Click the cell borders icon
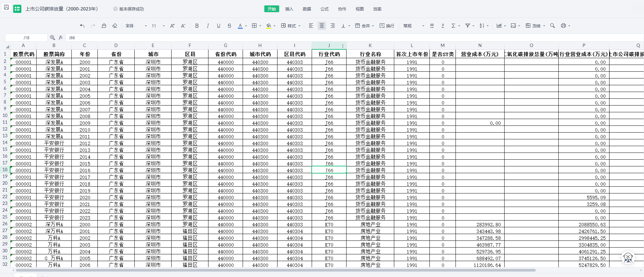The height and width of the screenshot is (277, 644). [254, 26]
